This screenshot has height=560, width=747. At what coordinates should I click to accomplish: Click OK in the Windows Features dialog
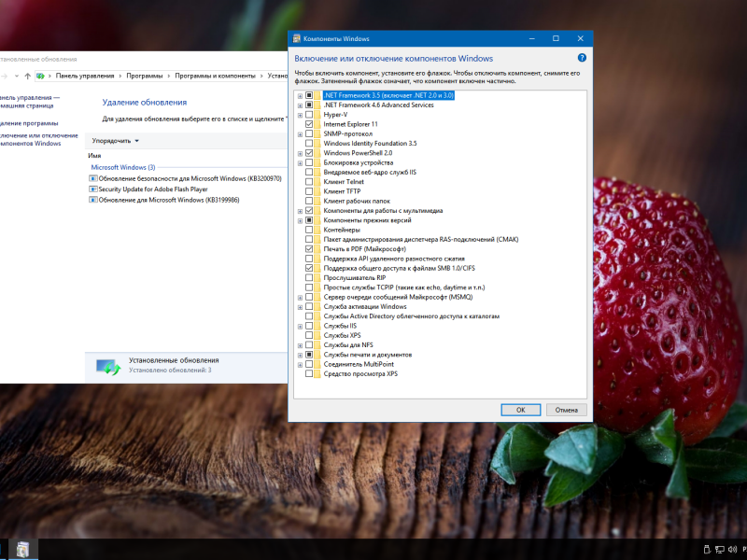pos(521,410)
